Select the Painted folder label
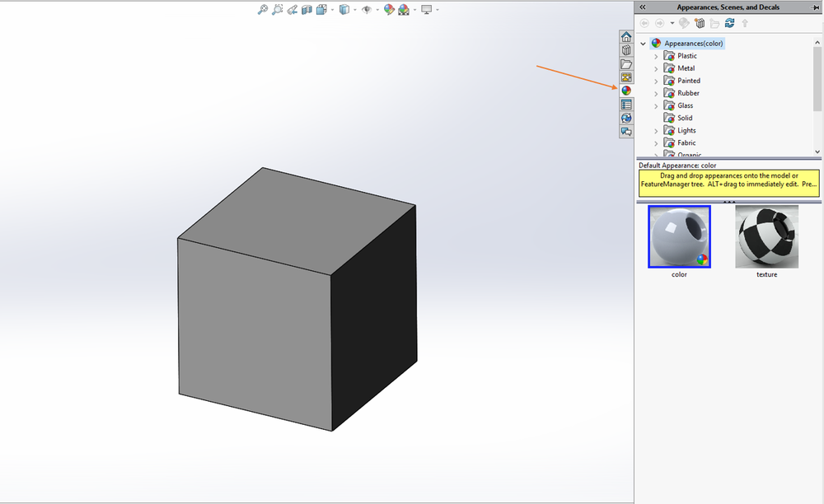Viewport: 824px width, 504px height. tap(688, 81)
